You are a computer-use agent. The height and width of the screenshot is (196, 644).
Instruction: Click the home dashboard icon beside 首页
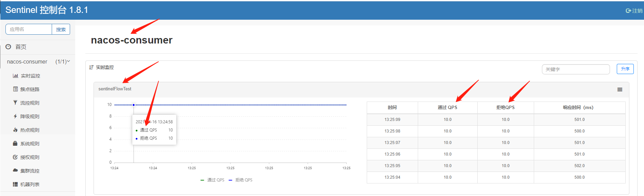(x=9, y=47)
